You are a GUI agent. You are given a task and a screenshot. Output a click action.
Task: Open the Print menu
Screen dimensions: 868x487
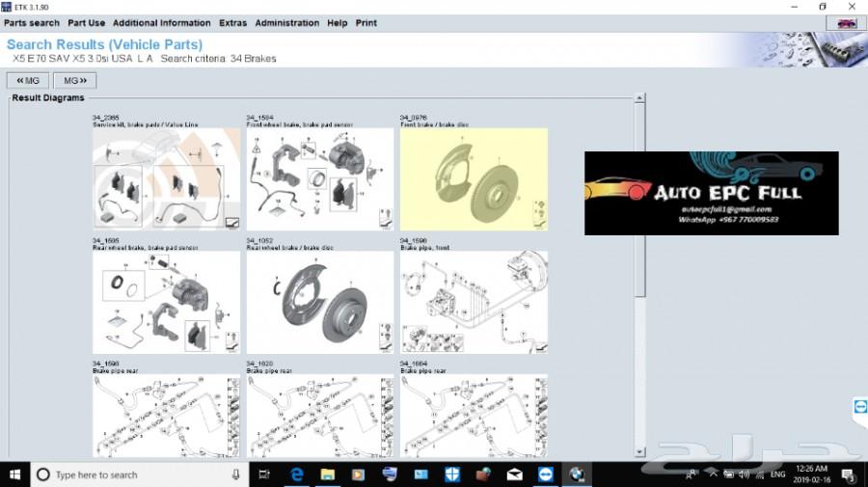pyautogui.click(x=366, y=23)
